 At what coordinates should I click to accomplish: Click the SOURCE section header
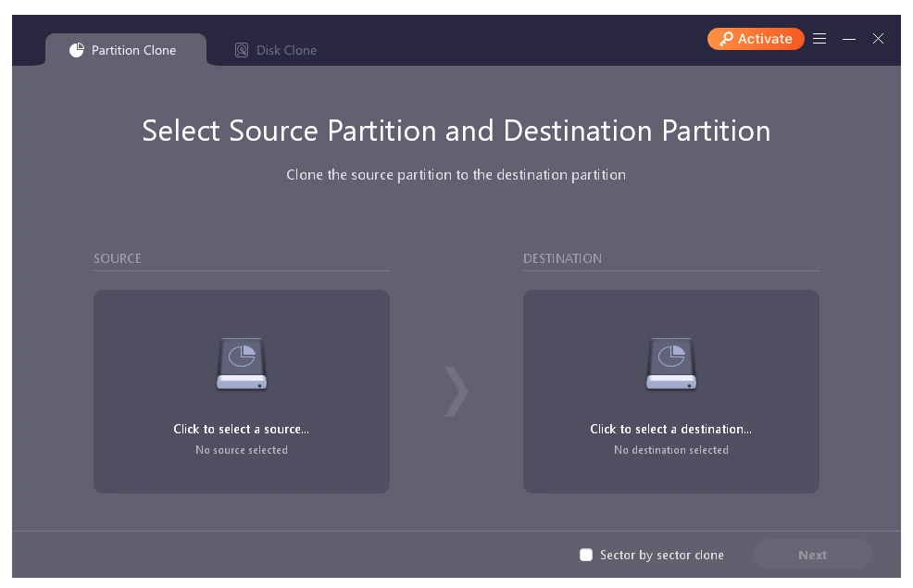118,258
